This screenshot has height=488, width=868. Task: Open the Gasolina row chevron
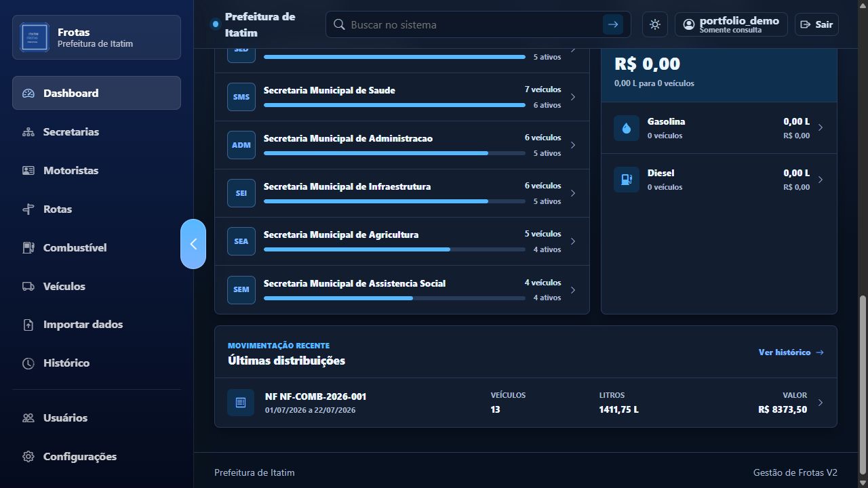821,127
